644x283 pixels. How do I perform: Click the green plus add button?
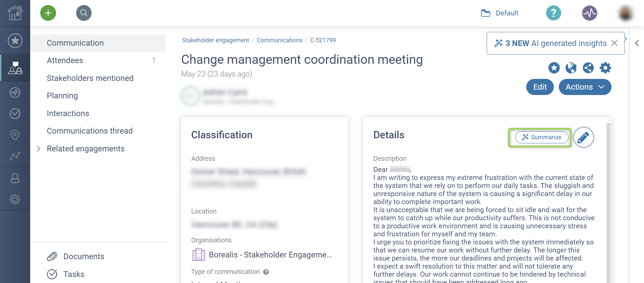pos(48,13)
